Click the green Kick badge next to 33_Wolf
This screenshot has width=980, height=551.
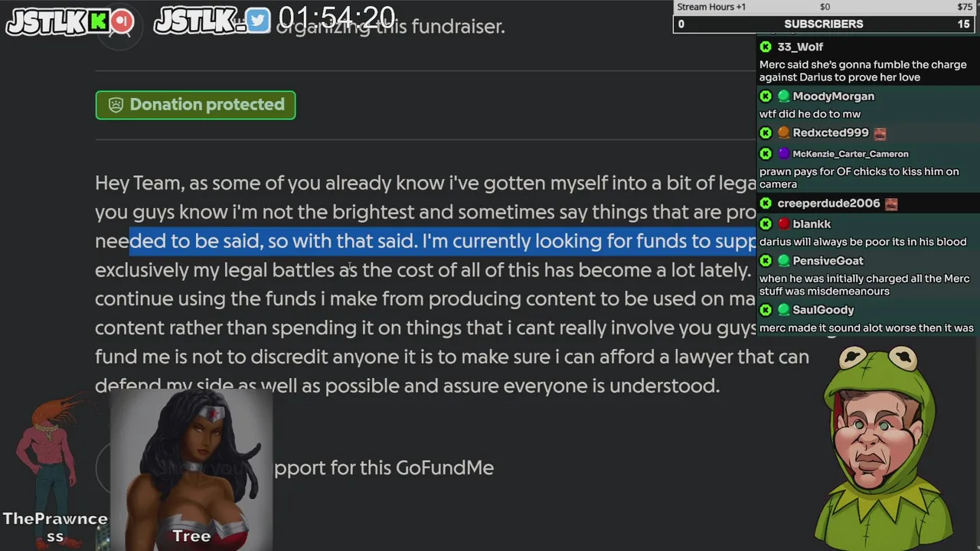(766, 47)
